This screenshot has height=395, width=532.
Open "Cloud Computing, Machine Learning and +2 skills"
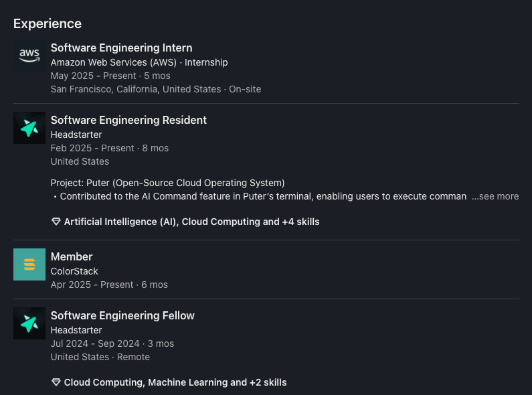coord(175,383)
